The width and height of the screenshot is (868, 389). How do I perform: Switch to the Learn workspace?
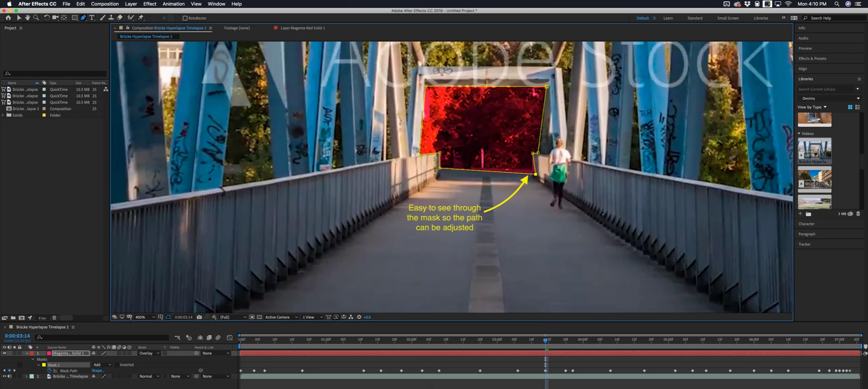pos(668,18)
